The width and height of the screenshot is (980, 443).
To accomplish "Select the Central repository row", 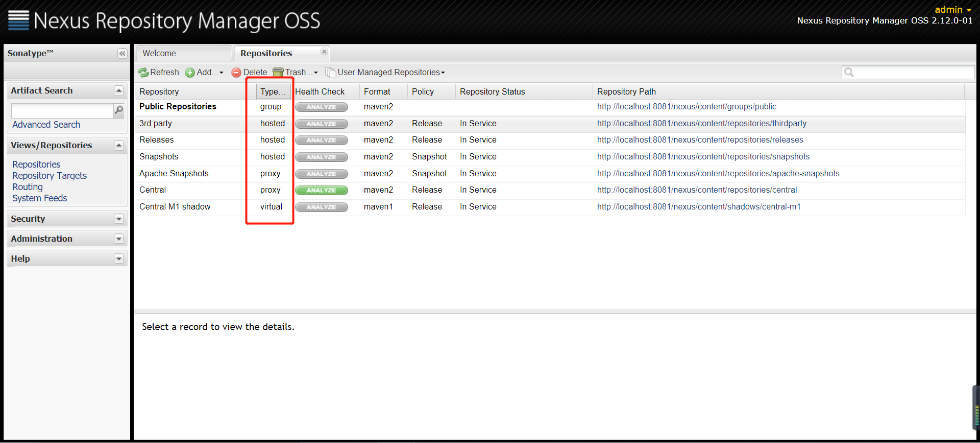I will [550, 190].
